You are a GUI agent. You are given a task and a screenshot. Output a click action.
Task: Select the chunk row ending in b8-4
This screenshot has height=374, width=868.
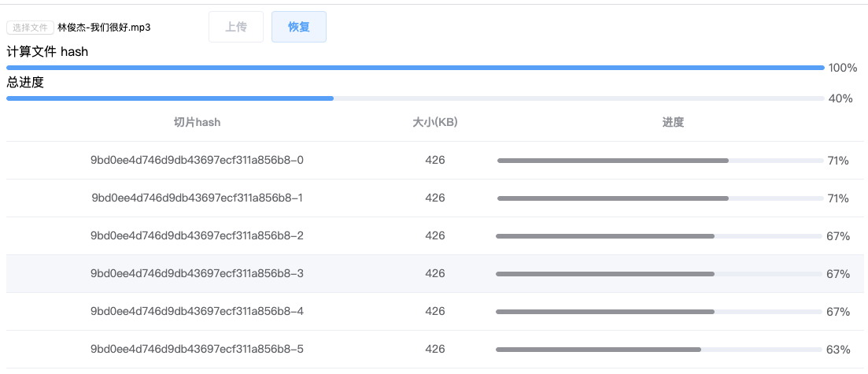(197, 312)
